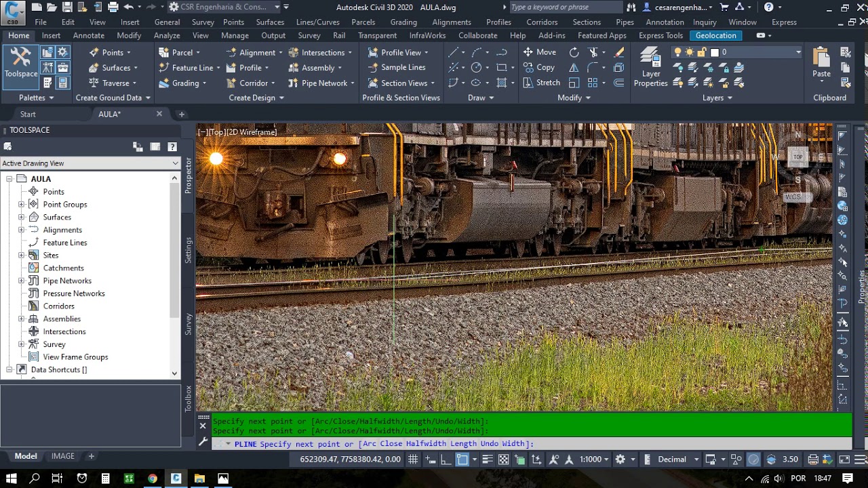The image size is (868, 488).
Task: Open Google Chrome from the taskbar
Action: 153,479
